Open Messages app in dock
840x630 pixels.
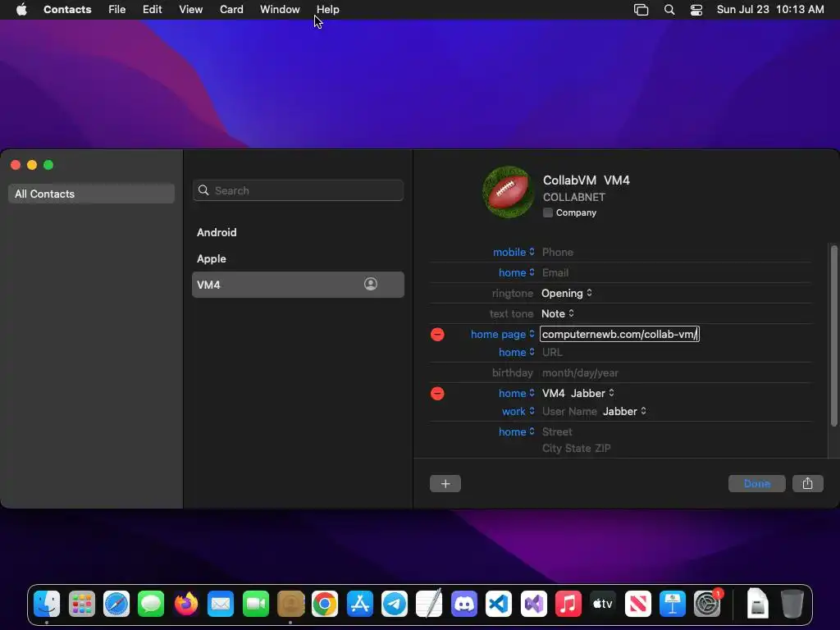(x=151, y=604)
